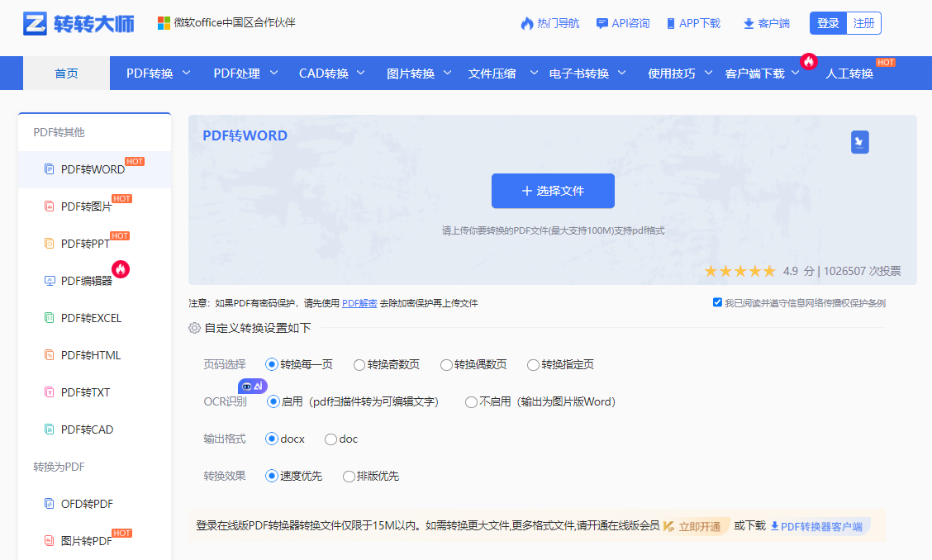
Task: Disable OCR by selecting 不启用
Action: tap(471, 401)
